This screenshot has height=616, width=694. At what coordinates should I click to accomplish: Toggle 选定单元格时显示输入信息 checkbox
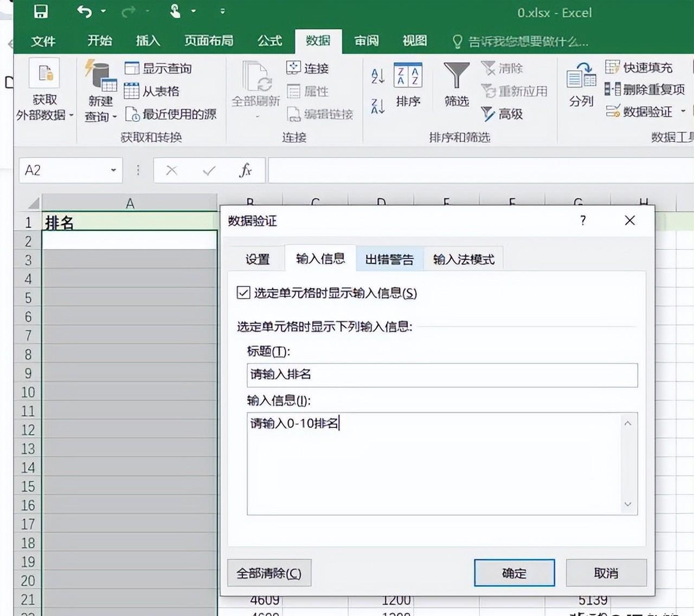(x=243, y=293)
